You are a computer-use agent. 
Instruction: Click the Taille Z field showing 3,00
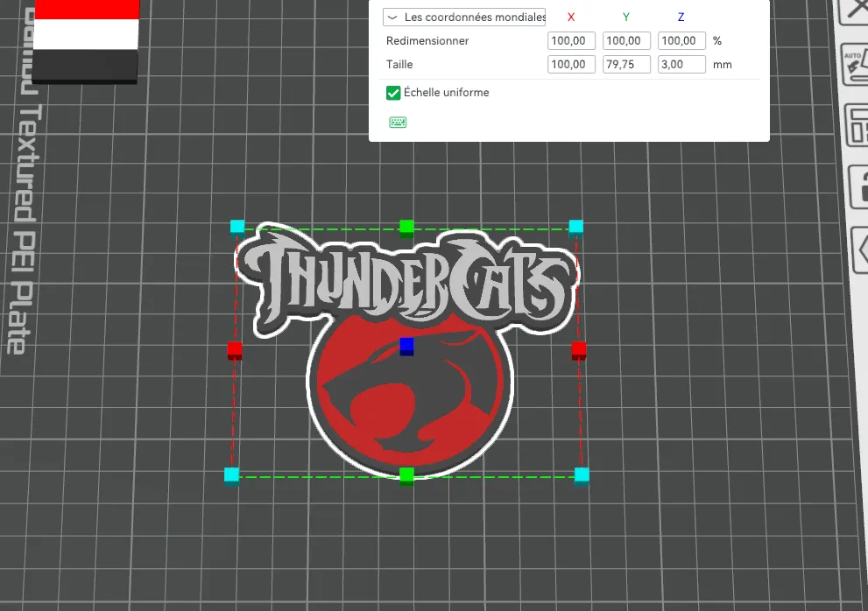[681, 64]
